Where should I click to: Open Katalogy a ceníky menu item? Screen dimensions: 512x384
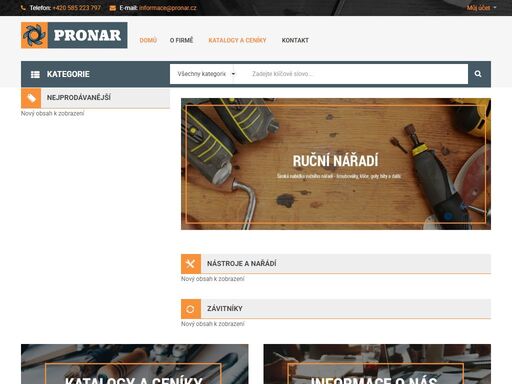pyautogui.click(x=237, y=40)
